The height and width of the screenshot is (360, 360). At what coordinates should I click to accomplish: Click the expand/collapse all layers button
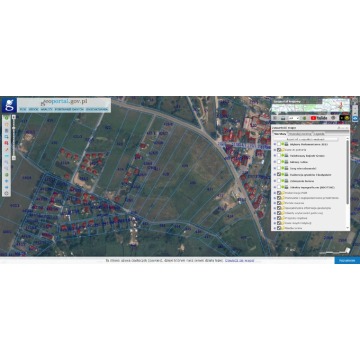306,139
